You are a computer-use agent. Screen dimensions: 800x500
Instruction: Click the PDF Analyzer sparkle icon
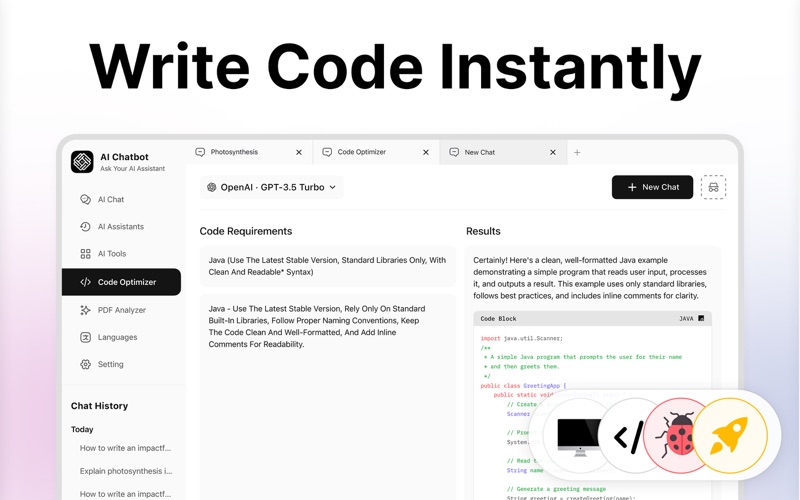(85, 310)
